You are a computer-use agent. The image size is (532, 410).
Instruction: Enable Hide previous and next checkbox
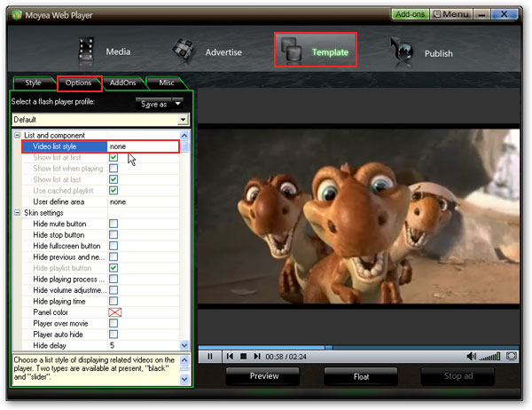coord(113,256)
